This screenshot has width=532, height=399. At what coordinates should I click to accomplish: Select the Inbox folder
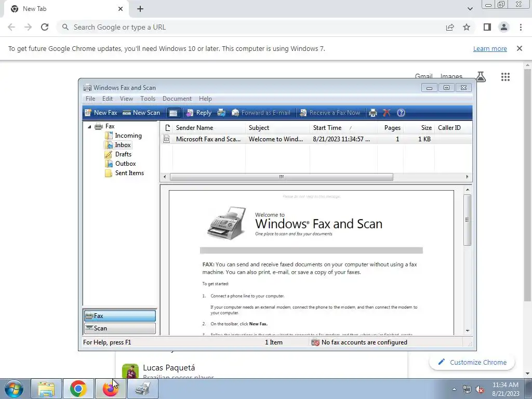click(x=118, y=145)
